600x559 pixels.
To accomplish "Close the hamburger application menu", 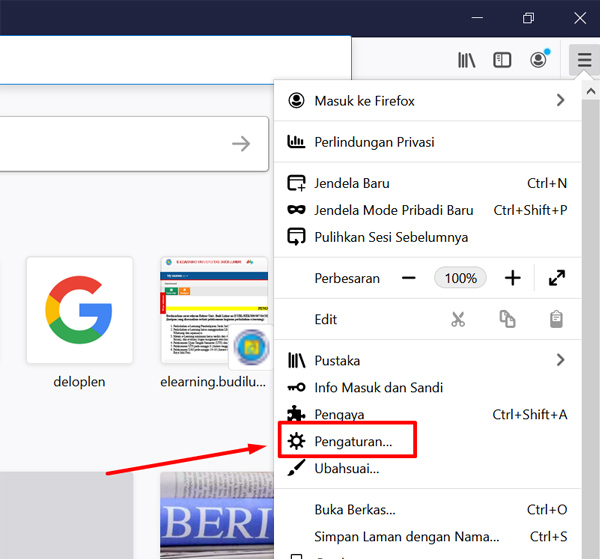I will [x=584, y=60].
